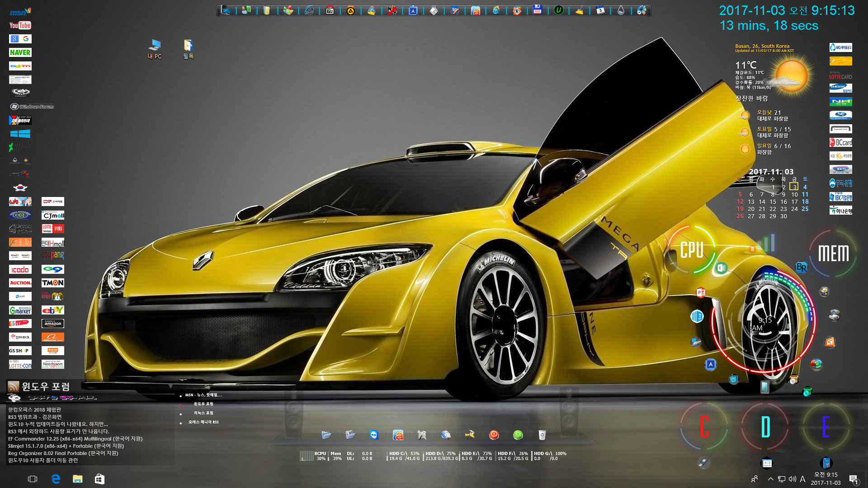Image resolution: width=868 pixels, height=488 pixels.
Task: Launch PowerPoint from circular launcher
Action: [x=701, y=292]
